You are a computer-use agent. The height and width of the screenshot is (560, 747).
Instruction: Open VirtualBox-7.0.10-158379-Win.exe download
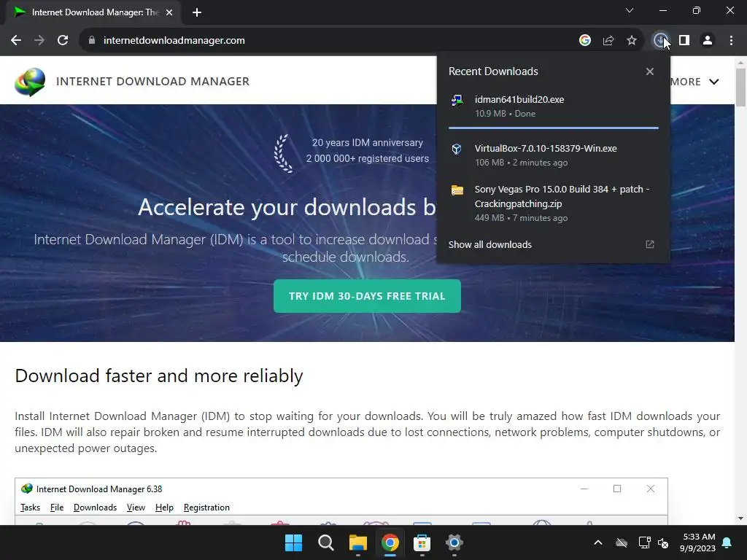554,155
